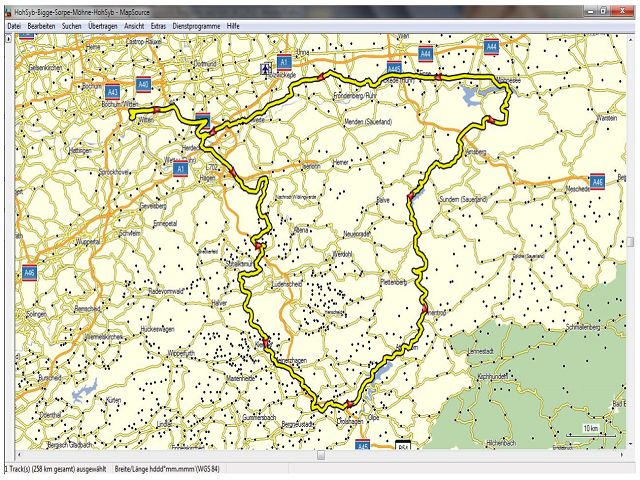This screenshot has width=640, height=480.
Task: Click the Wipperfürth label
Action: click(x=181, y=353)
